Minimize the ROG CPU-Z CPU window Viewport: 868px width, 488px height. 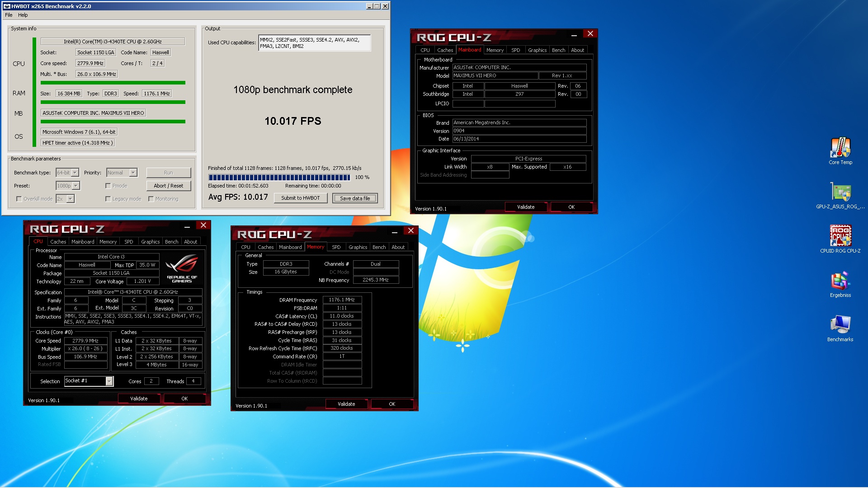pyautogui.click(x=187, y=226)
